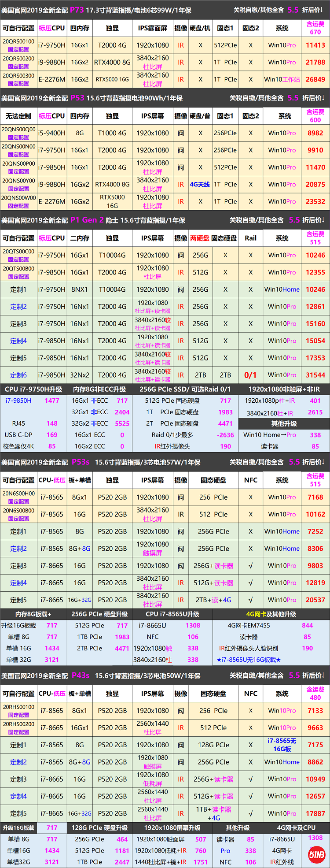Select model number 20RHS00200
Image resolution: width=330 pixels, height=868 pixels.
(18, 724)
